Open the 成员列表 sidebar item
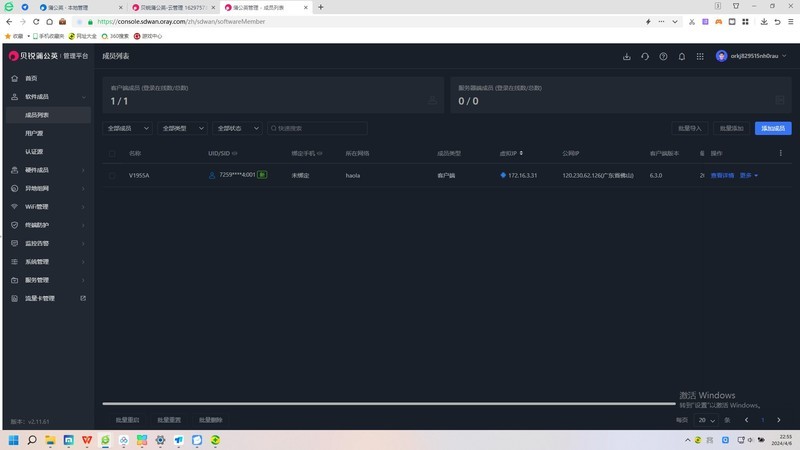800x450 pixels. click(x=49, y=115)
